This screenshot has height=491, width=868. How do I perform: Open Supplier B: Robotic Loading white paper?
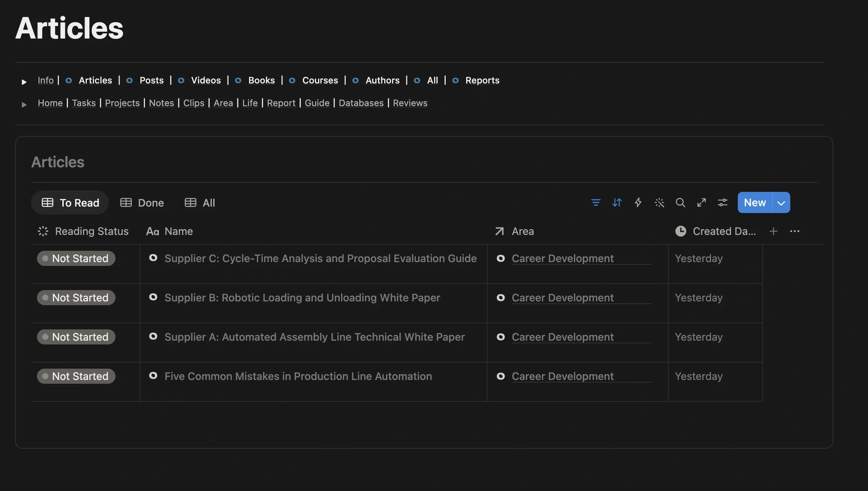[302, 298]
